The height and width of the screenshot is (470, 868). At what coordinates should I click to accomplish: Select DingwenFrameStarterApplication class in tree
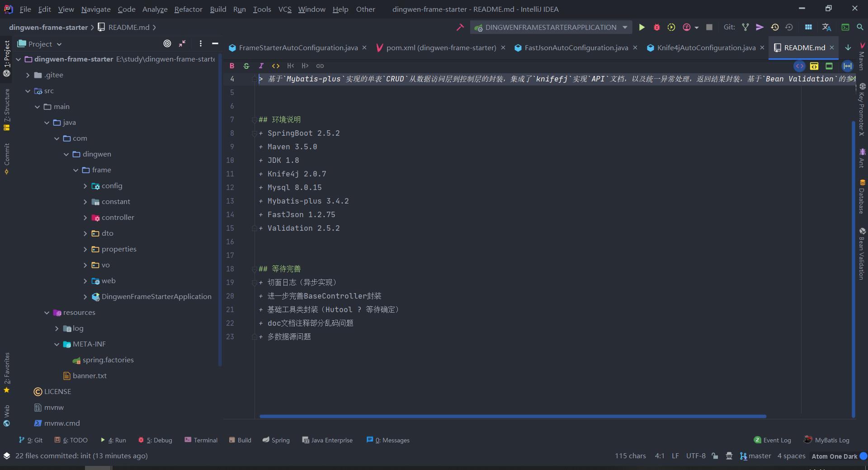(x=156, y=297)
